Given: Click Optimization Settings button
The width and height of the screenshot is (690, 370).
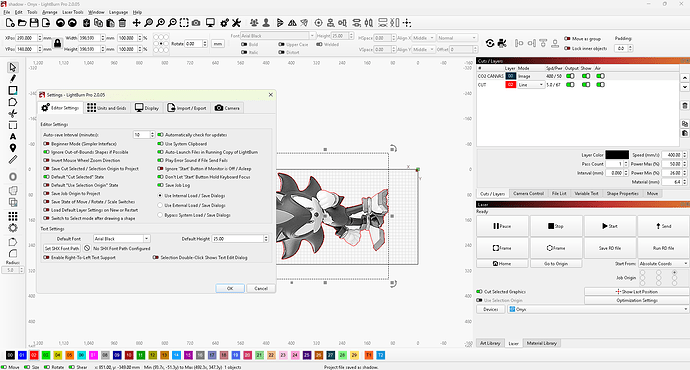Looking at the screenshot, I should click(x=637, y=300).
